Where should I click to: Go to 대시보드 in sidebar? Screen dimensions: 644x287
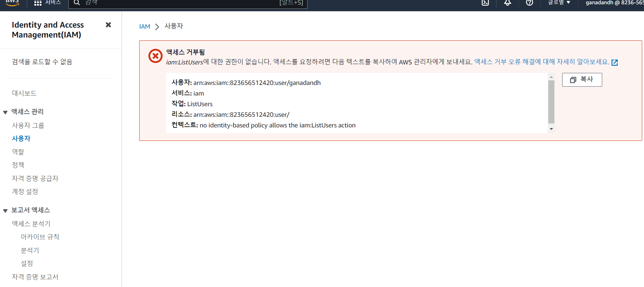[x=24, y=93]
